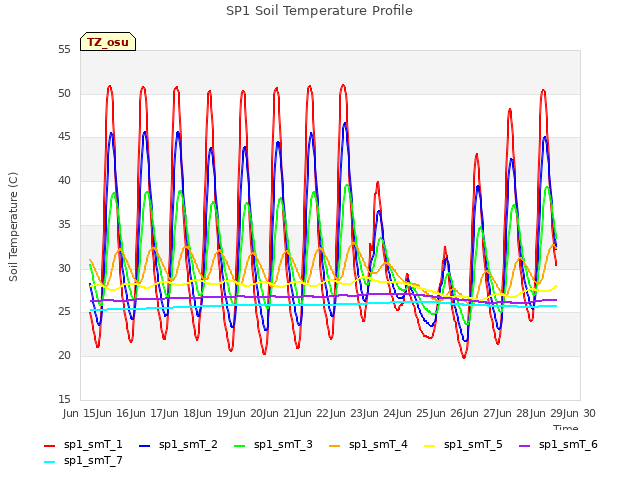Click the Jun 15 x-axis tick label
The width and height of the screenshot is (640, 480).
80,413
